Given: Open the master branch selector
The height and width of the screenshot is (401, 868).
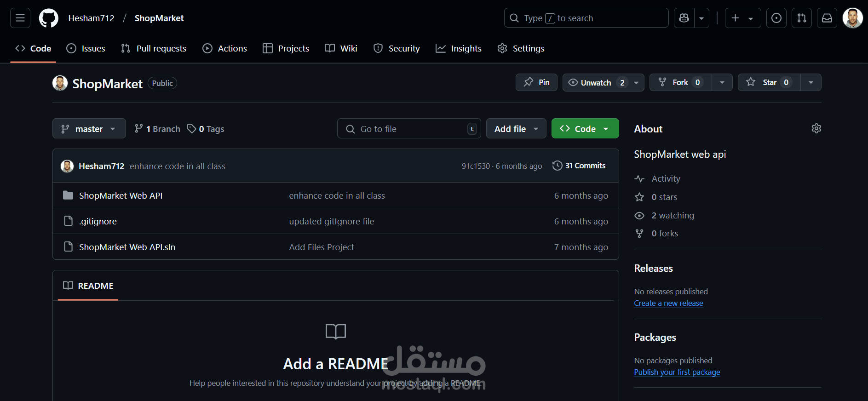Looking at the screenshot, I should point(89,129).
